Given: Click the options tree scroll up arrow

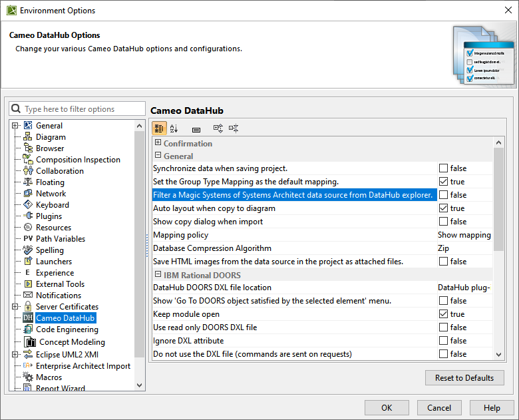Looking at the screenshot, I should coord(139,126).
